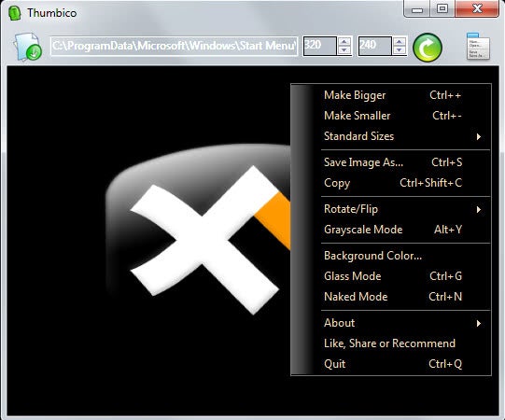Viewport: 505px width, 420px height.
Task: Toggle Glass Mode menu entry
Action: pyautogui.click(x=391, y=276)
